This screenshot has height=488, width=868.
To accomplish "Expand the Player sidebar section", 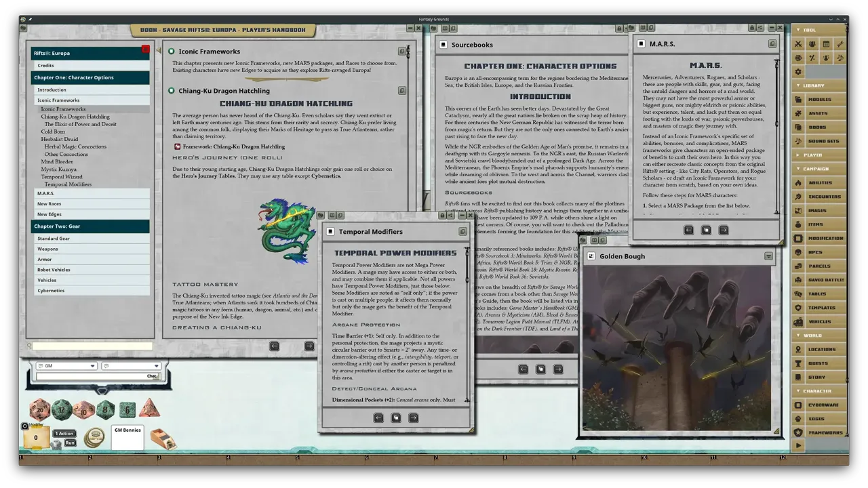I will pos(818,155).
